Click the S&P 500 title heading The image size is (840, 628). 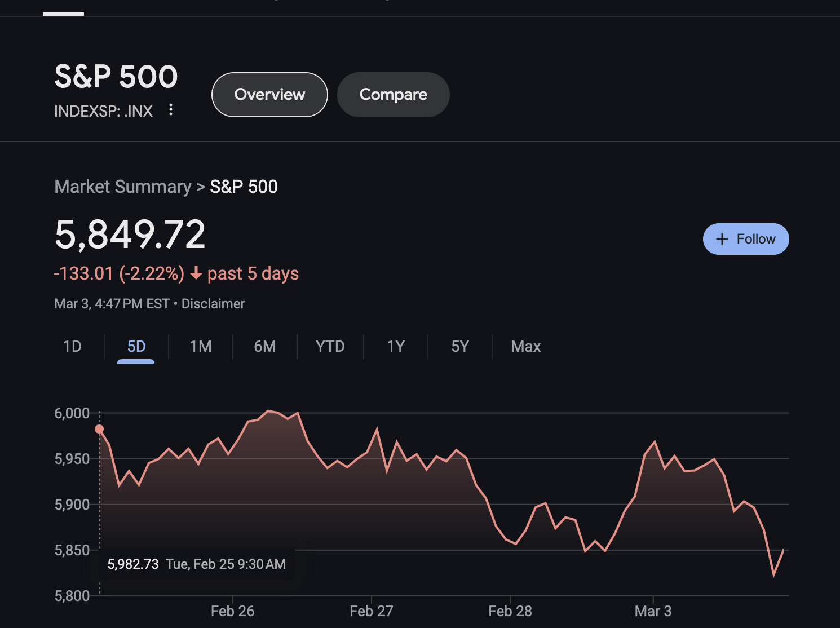(116, 77)
